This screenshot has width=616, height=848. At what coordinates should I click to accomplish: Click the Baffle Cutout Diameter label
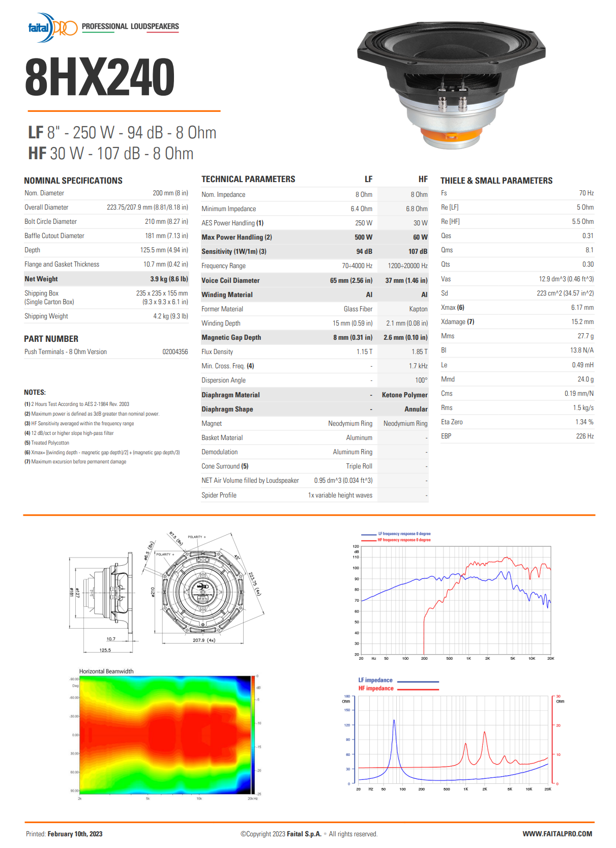(x=54, y=236)
